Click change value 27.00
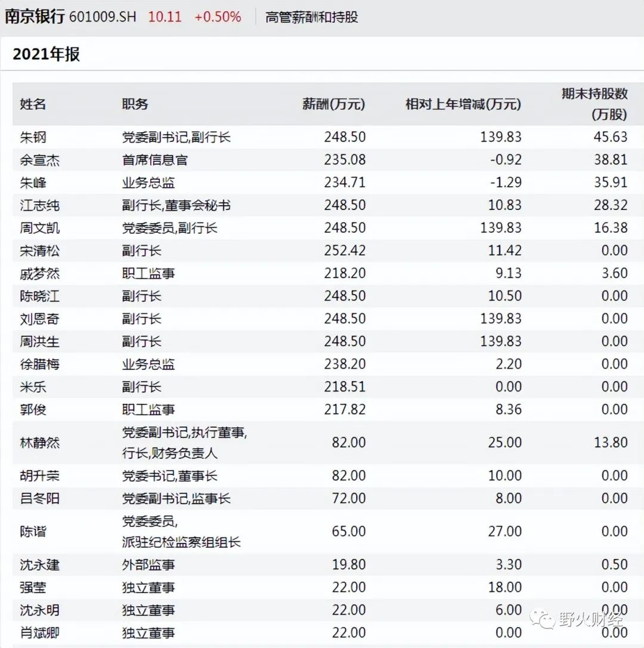This screenshot has height=648, width=644. pyautogui.click(x=505, y=532)
